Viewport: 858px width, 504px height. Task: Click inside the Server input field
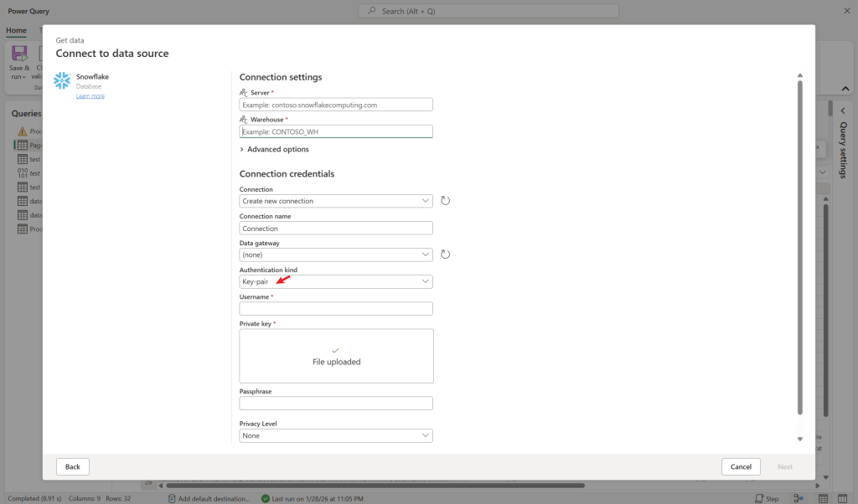[336, 104]
